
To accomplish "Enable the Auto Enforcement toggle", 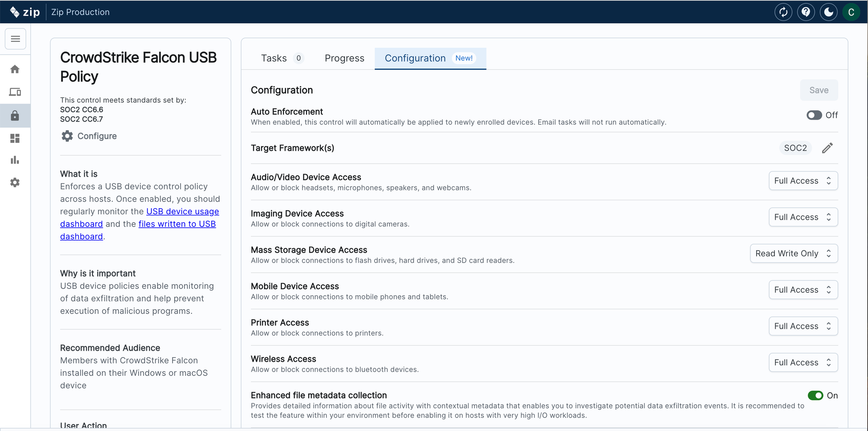I will (814, 115).
